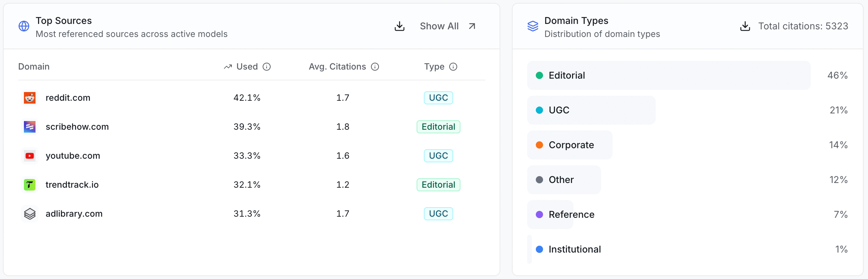Click the Total citations: 5323 text
This screenshot has height=279, width=868.
tap(803, 26)
